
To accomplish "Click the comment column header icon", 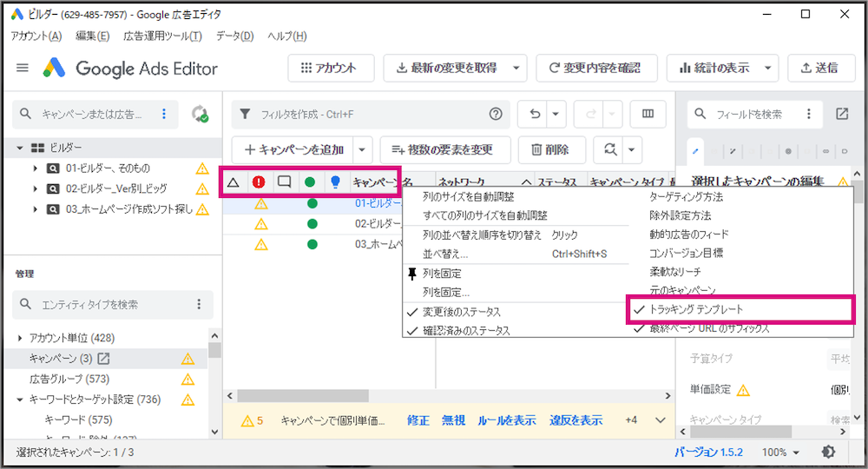I will tap(284, 182).
